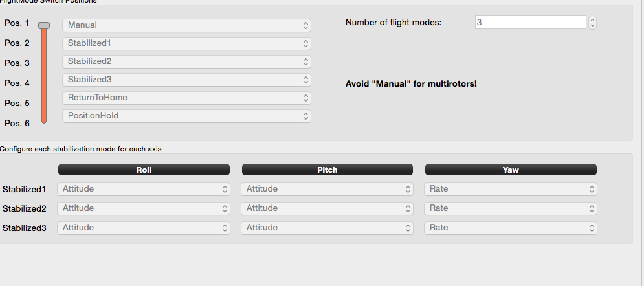Viewport: 644px width, 286px height.
Task: Click the flight modes count stepper arrows
Action: pos(592,22)
